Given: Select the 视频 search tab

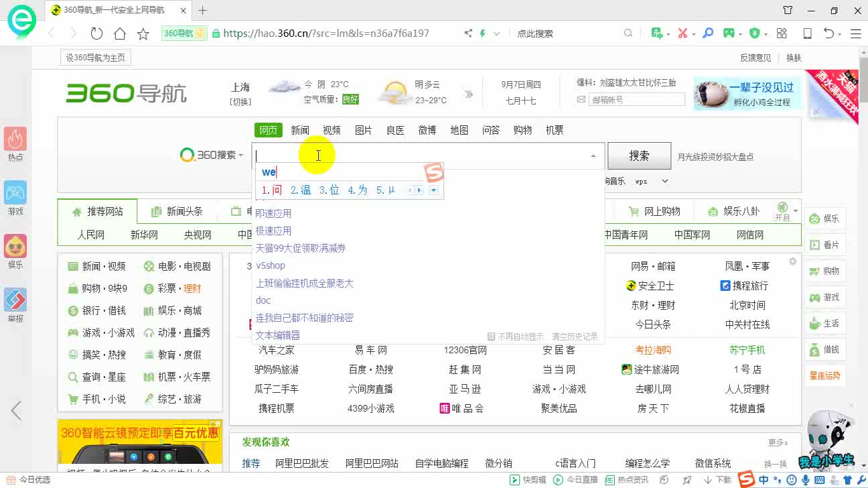Looking at the screenshot, I should click(x=332, y=130).
